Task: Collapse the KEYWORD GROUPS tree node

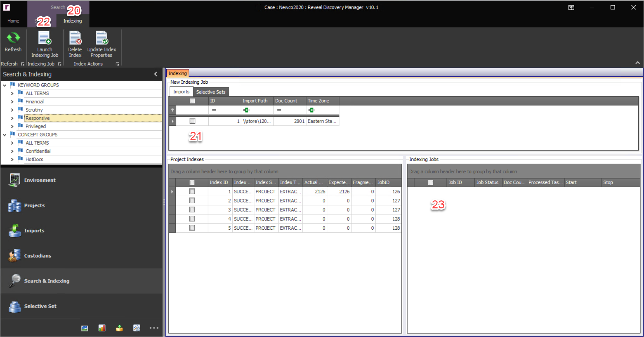Action: [5, 85]
